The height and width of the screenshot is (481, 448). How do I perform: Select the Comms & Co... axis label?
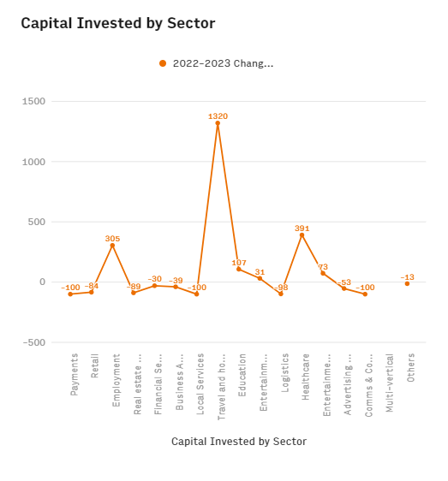(368, 385)
